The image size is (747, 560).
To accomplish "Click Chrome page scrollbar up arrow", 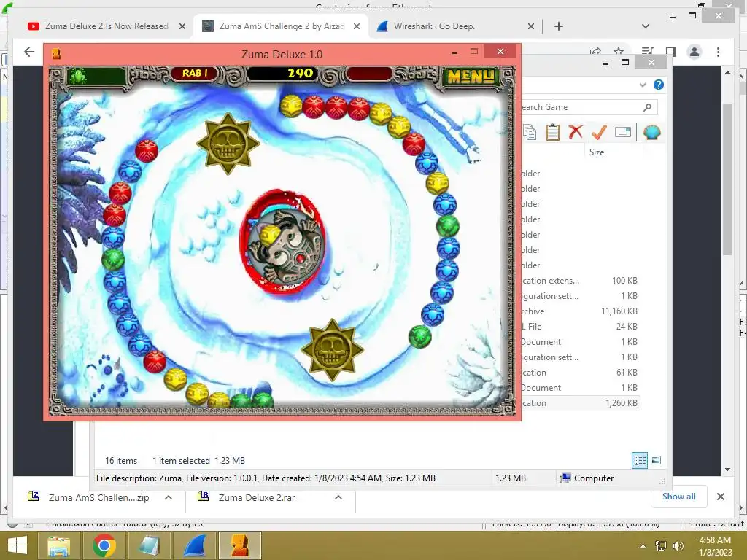I will [727, 72].
